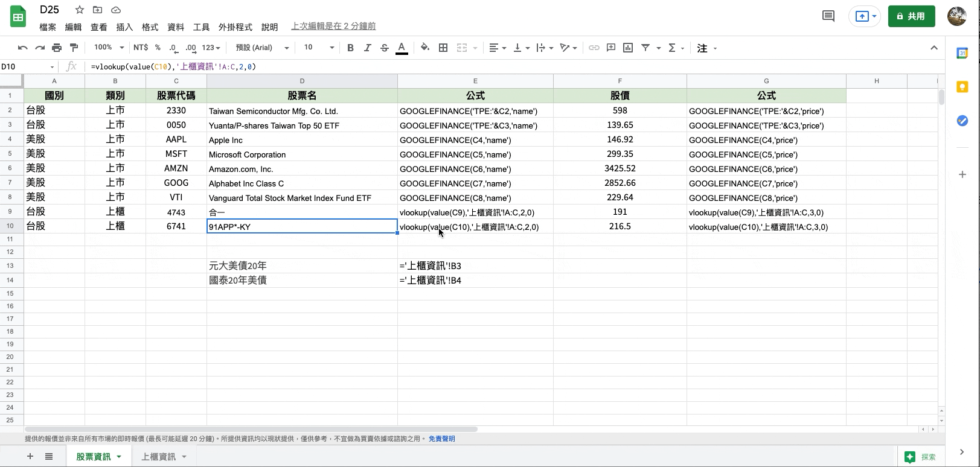Open 股票資訊 tab dropdown arrow

pos(119,457)
